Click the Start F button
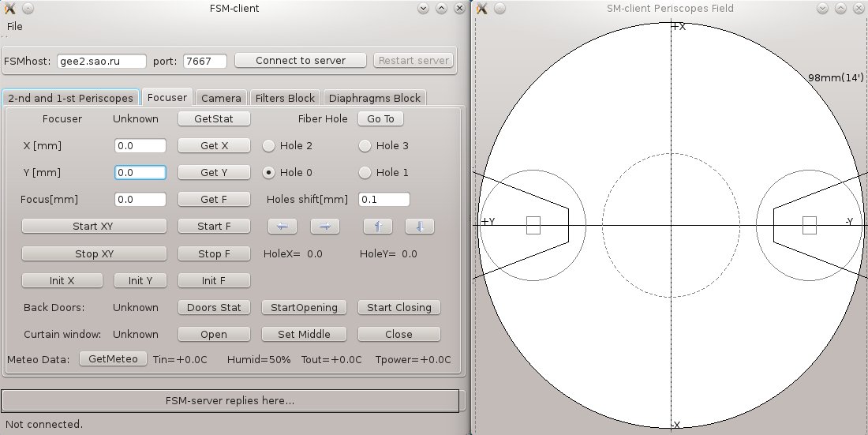Screen dimensions: 868x435 (x=214, y=226)
